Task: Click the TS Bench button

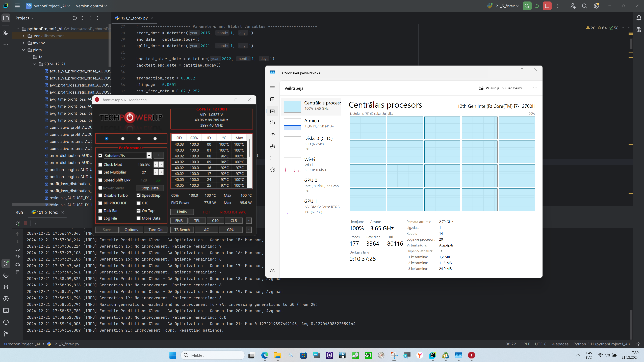Action: point(182,230)
